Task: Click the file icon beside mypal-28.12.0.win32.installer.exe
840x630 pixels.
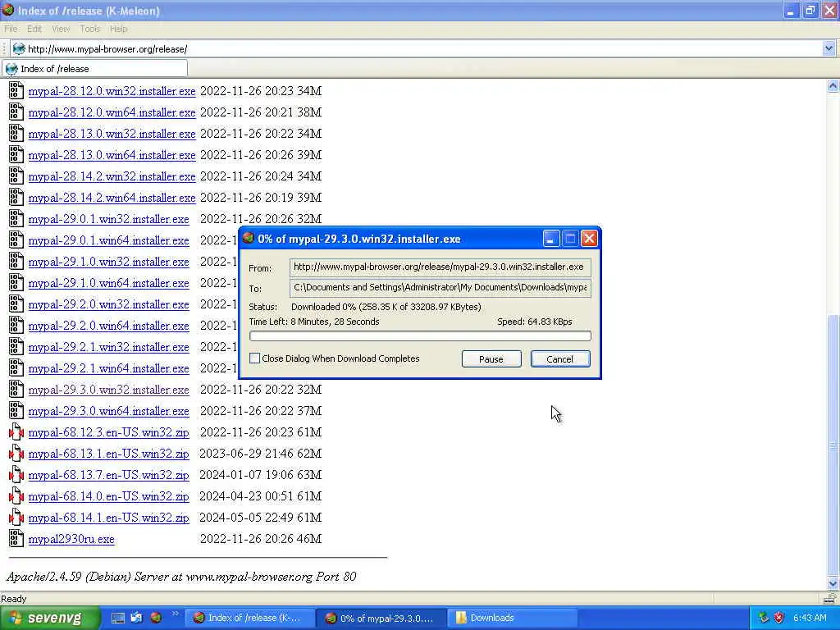Action: tap(16, 90)
